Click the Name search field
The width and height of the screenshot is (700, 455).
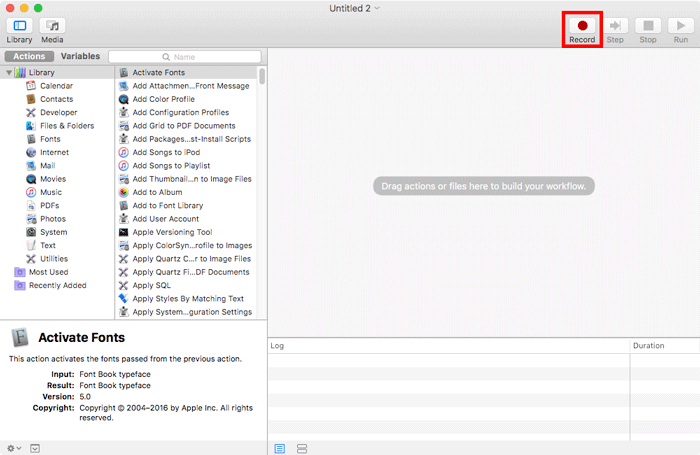coord(185,57)
